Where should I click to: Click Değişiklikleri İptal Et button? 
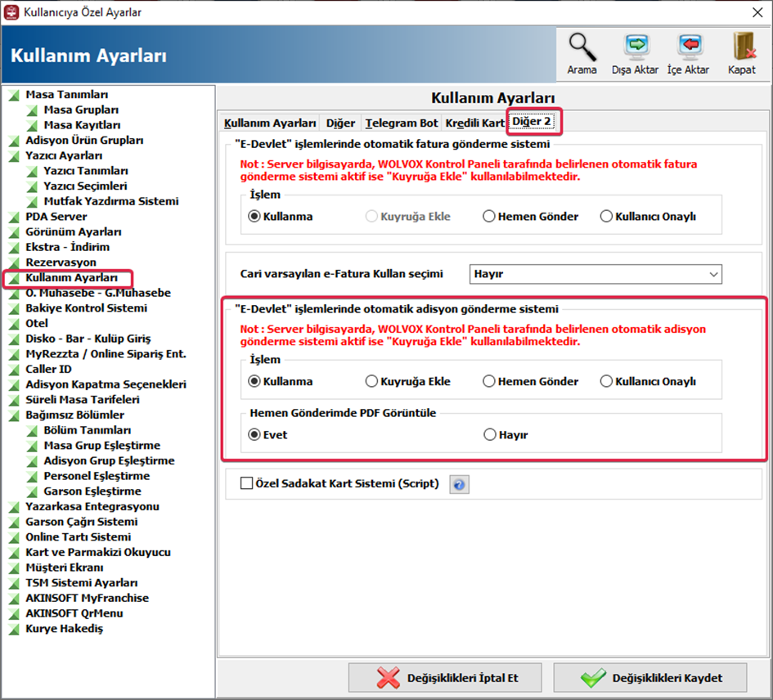pos(445,678)
